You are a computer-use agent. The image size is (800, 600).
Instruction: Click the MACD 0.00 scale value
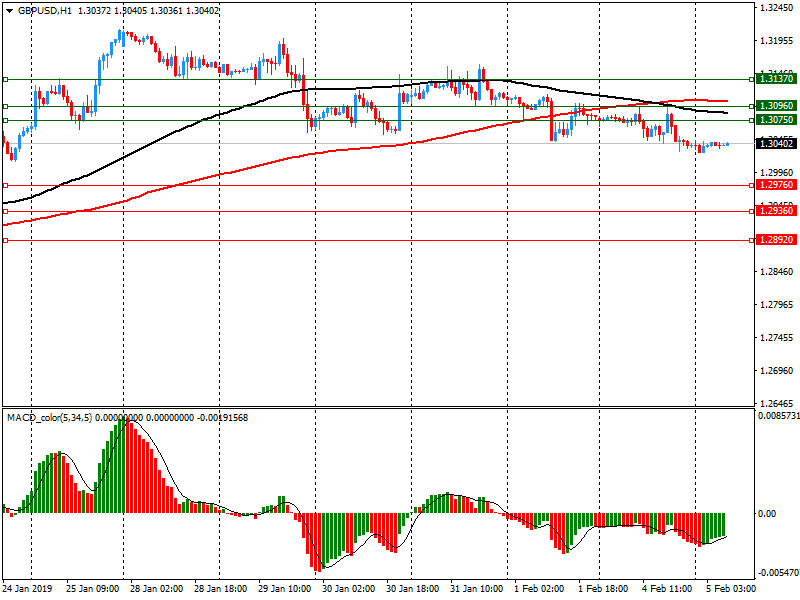point(767,514)
